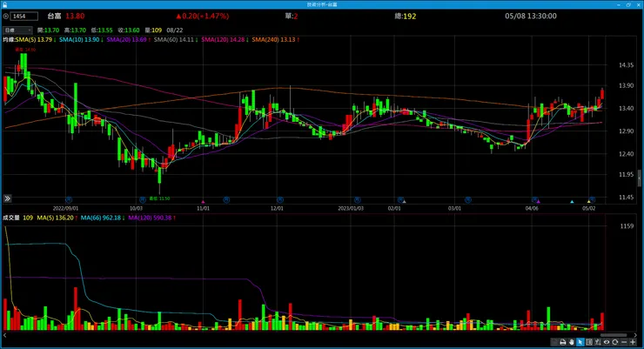Click the lock icon in title bar
The height and width of the screenshot is (349, 644).
[x=5, y=4]
